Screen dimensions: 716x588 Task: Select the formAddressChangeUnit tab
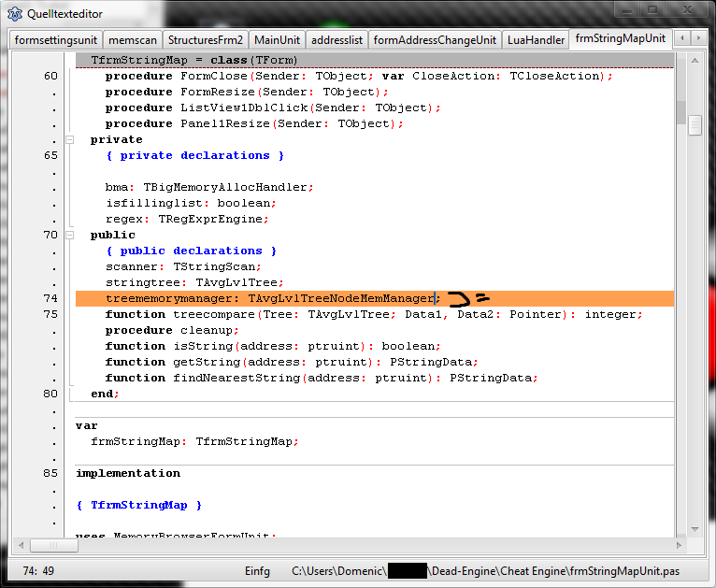[x=435, y=40]
